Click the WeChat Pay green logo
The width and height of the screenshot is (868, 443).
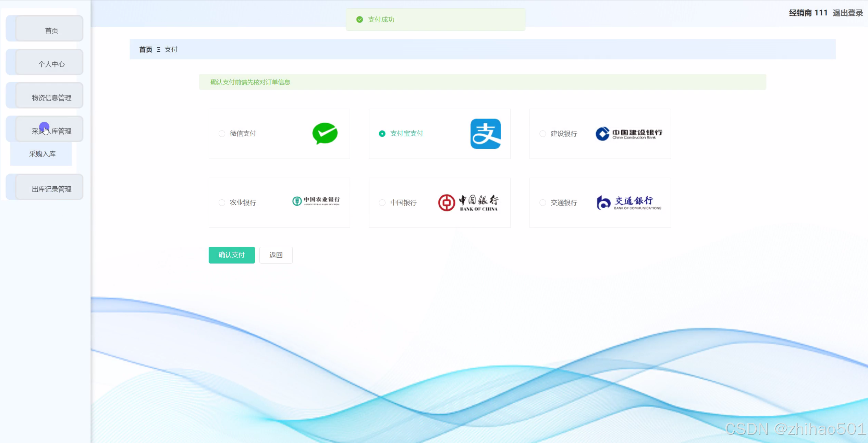pyautogui.click(x=325, y=134)
